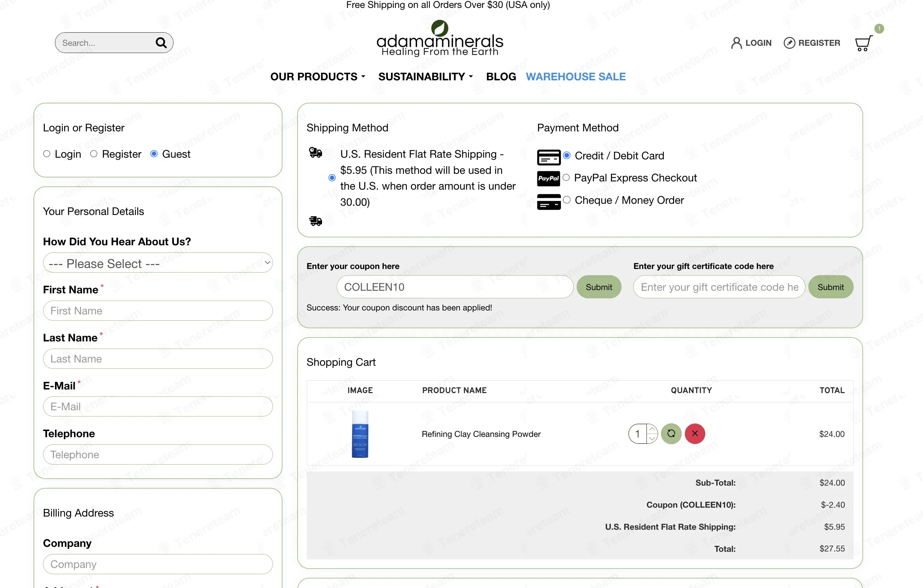The image size is (923, 588).
Task: Increase quantity with stepper up arrow
Action: pyautogui.click(x=652, y=429)
